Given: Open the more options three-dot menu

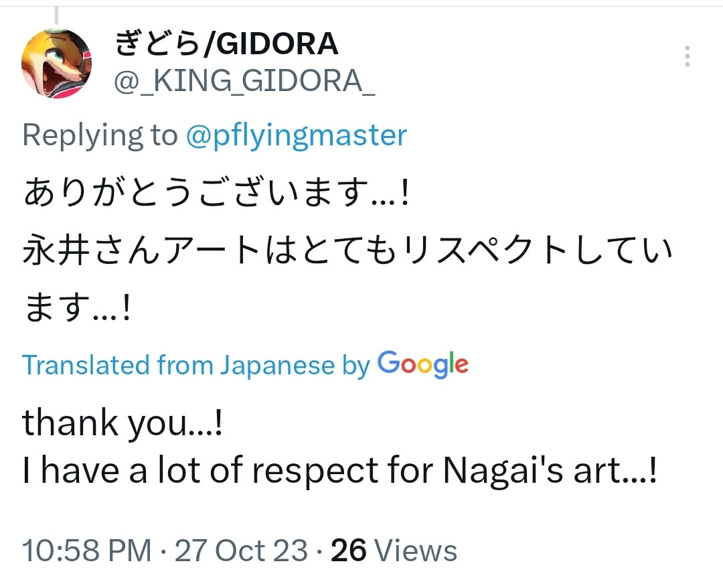Looking at the screenshot, I should (688, 58).
